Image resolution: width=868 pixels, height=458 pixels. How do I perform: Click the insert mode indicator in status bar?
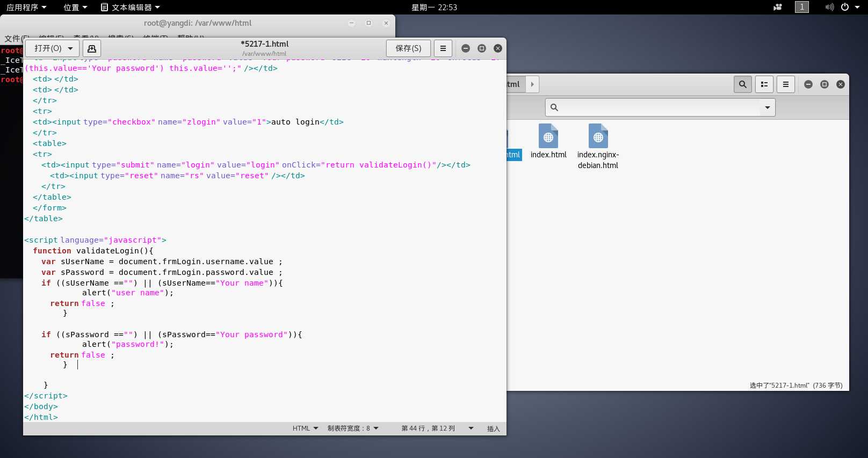click(493, 428)
